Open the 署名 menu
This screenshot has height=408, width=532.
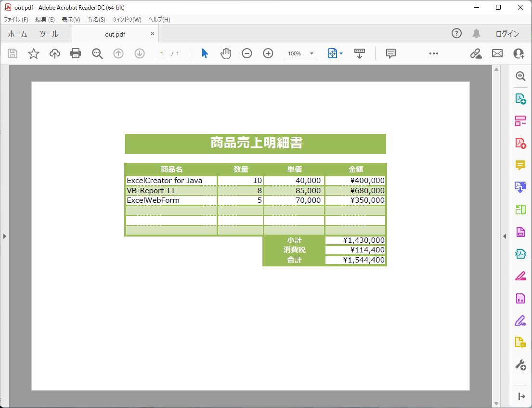(x=96, y=20)
